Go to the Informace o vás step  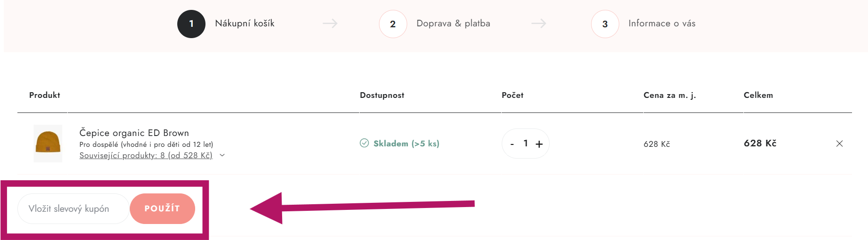coord(662,24)
